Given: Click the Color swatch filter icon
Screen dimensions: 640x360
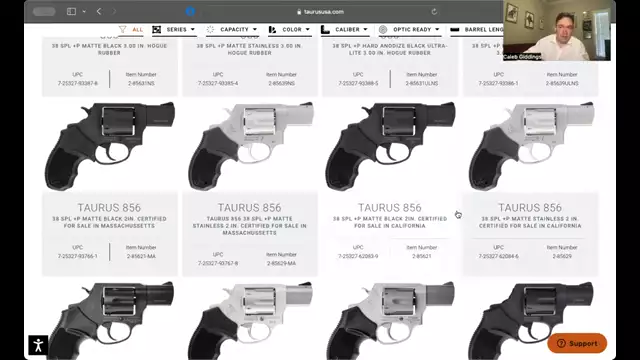Looking at the screenshot, I should (272, 29).
